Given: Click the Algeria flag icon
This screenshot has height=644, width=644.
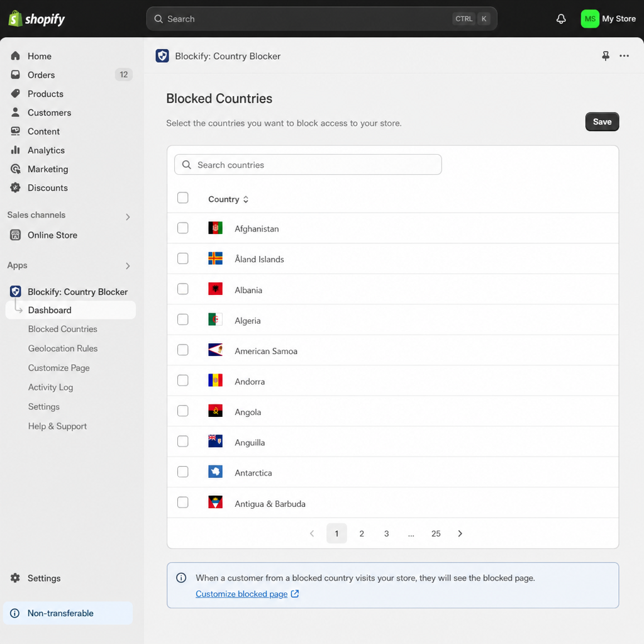Looking at the screenshot, I should pos(215,319).
